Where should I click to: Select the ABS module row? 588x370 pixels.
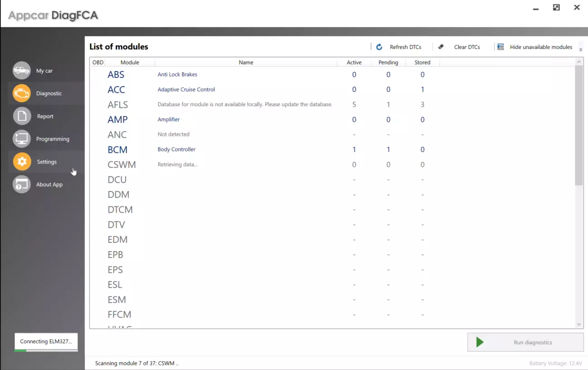[116, 75]
